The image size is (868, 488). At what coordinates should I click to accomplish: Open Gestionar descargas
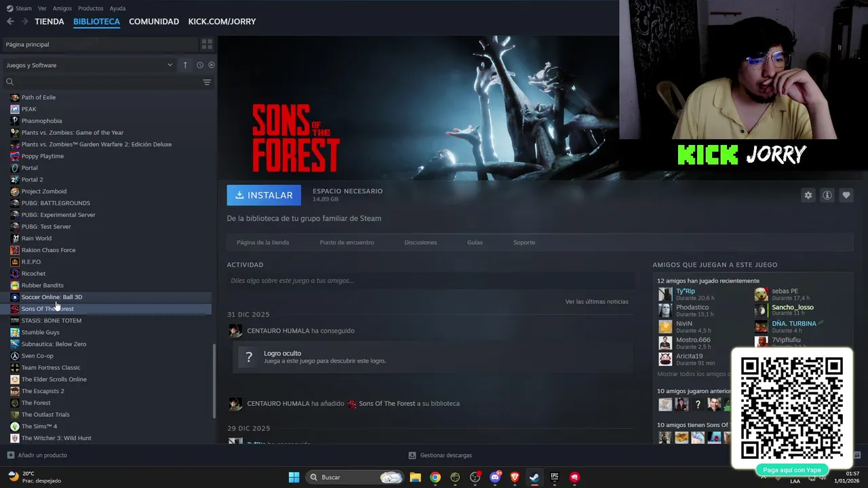440,455
